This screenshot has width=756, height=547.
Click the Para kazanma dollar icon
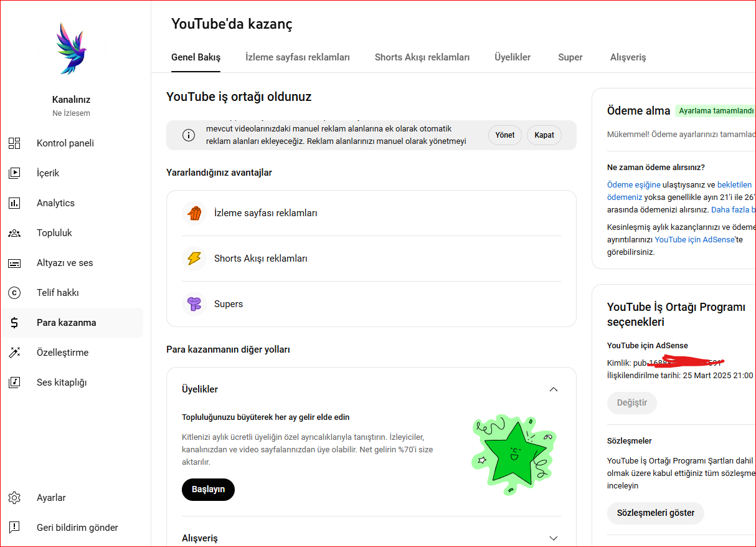(x=14, y=323)
